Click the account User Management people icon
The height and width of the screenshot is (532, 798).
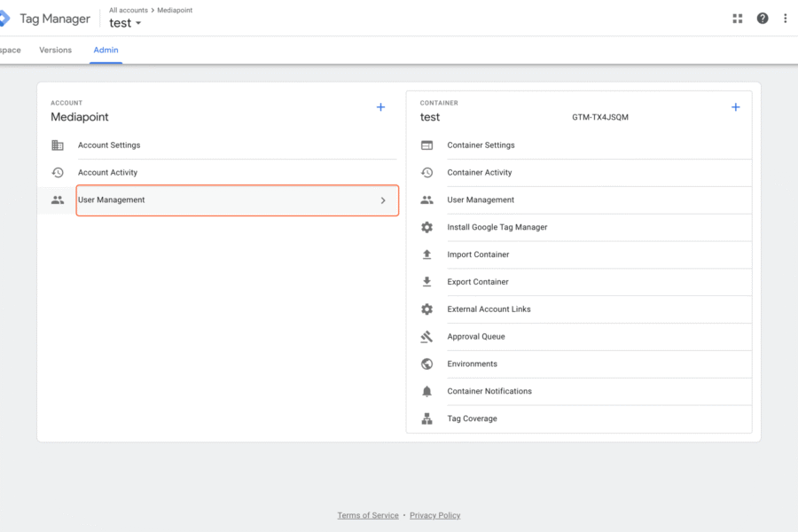click(x=58, y=200)
